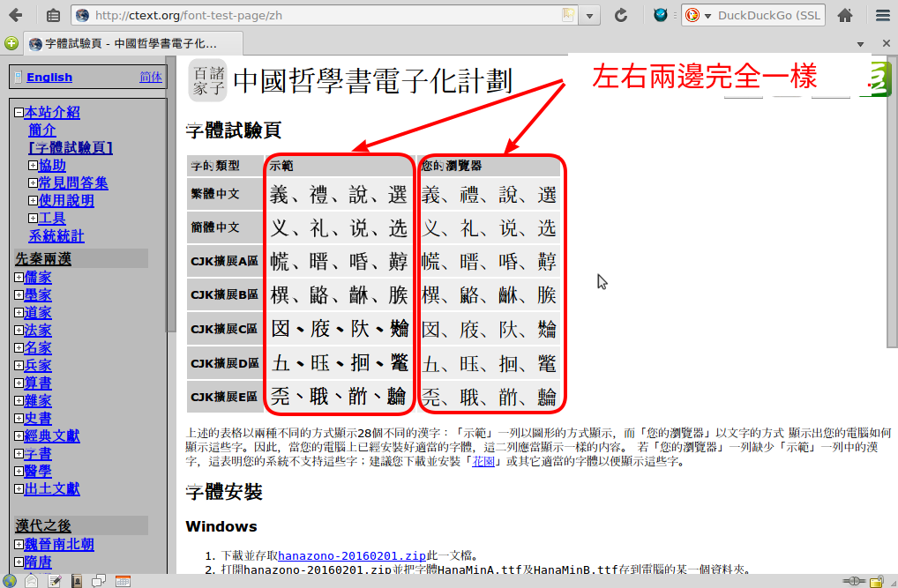Open the calendar icon in status bar
Viewport: 898px width, 588px height.
(x=123, y=581)
